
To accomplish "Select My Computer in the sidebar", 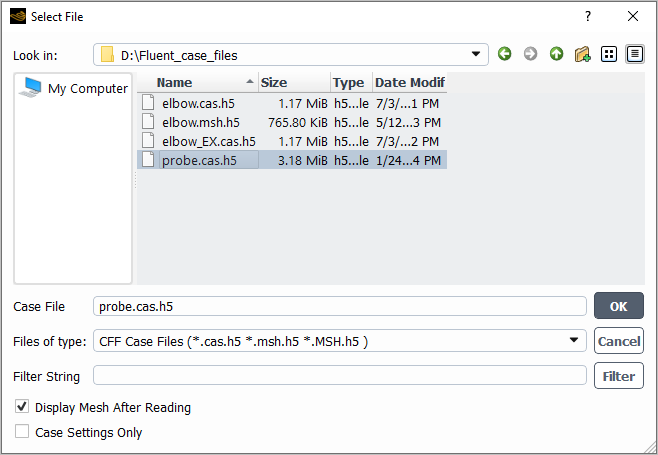I will 88,89.
